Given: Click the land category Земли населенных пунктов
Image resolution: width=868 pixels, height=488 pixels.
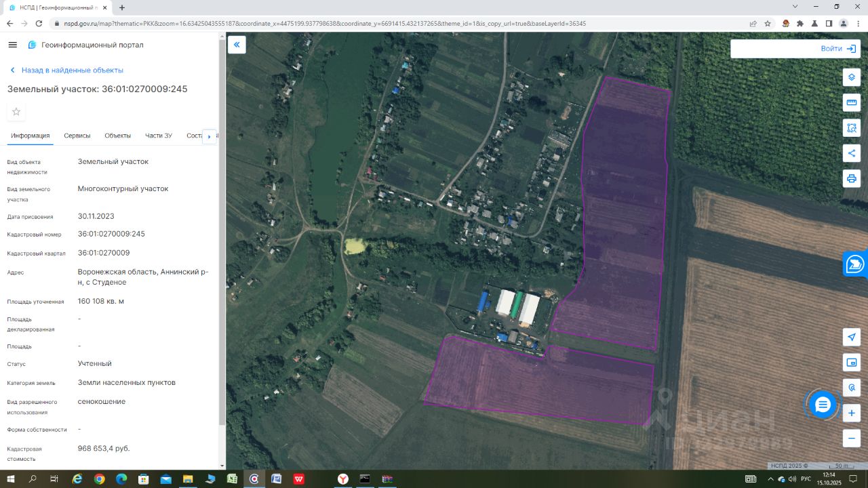Looking at the screenshot, I should click(127, 382).
